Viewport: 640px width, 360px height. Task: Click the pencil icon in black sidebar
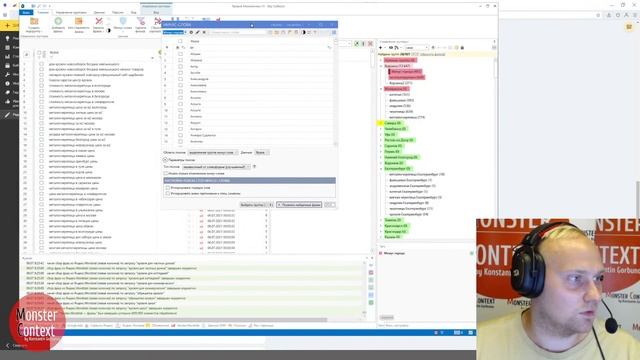coord(7,115)
